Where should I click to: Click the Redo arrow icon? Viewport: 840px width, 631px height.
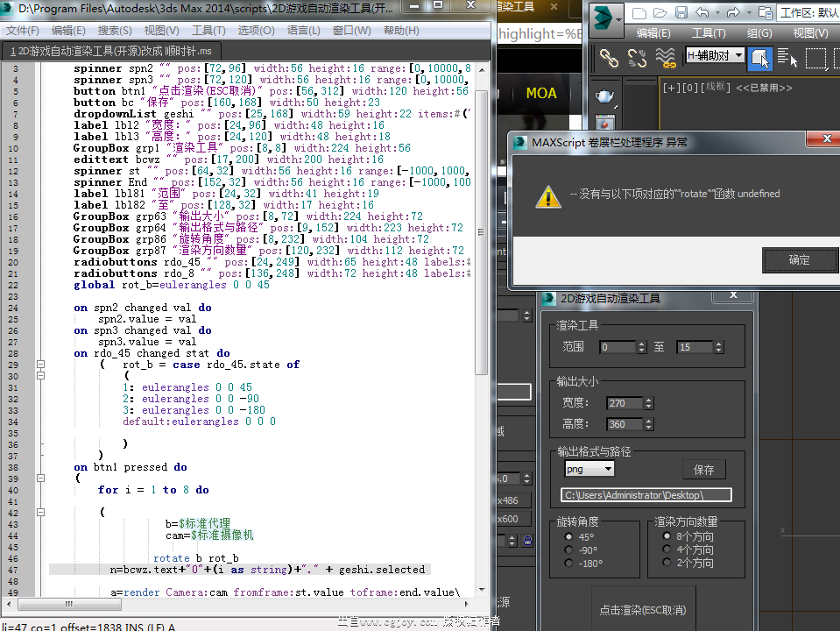pos(733,13)
